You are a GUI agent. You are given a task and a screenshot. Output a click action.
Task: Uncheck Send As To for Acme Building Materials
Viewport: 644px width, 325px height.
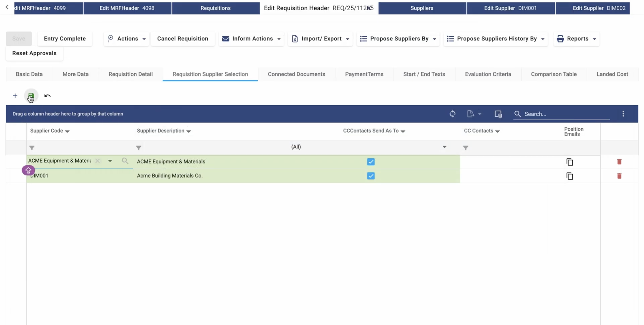(371, 176)
